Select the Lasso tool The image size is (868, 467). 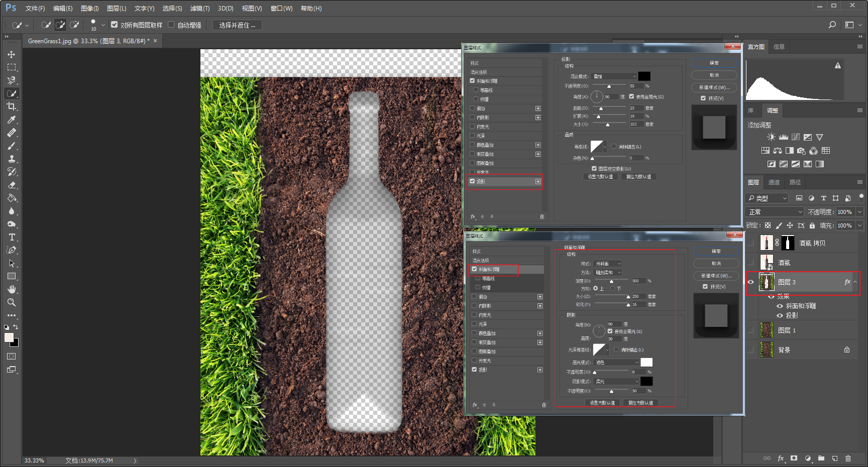click(12, 80)
